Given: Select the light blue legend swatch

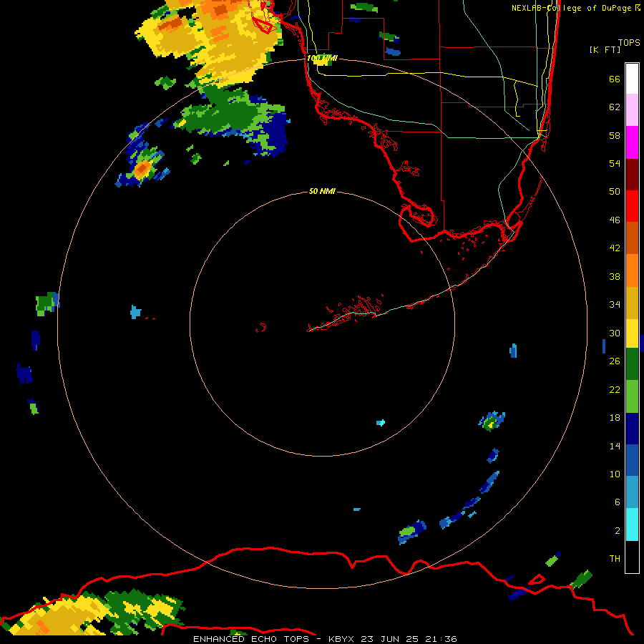Looking at the screenshot, I should coord(632,492).
